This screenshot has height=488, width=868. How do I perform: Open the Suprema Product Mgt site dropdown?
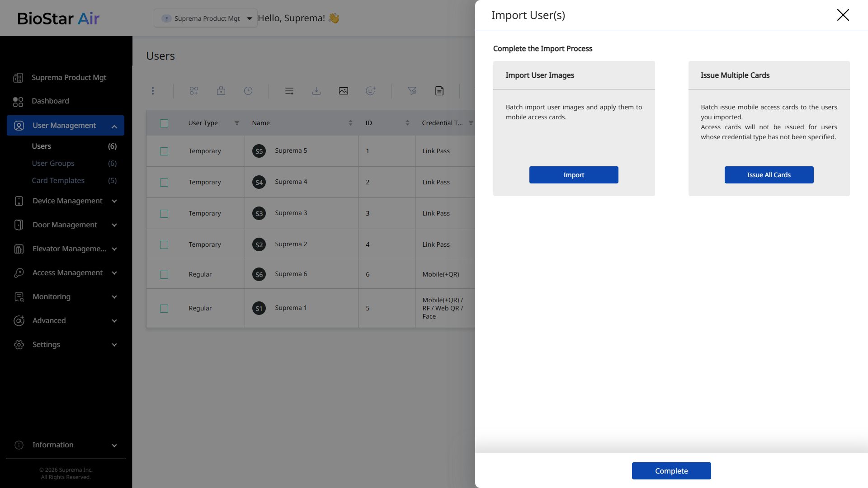click(206, 19)
